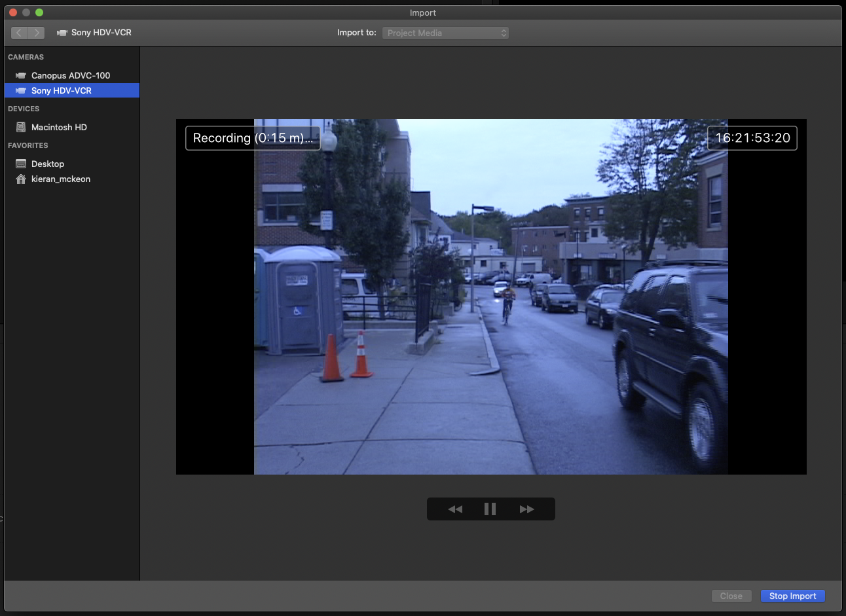Image resolution: width=846 pixels, height=616 pixels.
Task: Click the Close button
Action: (x=731, y=596)
